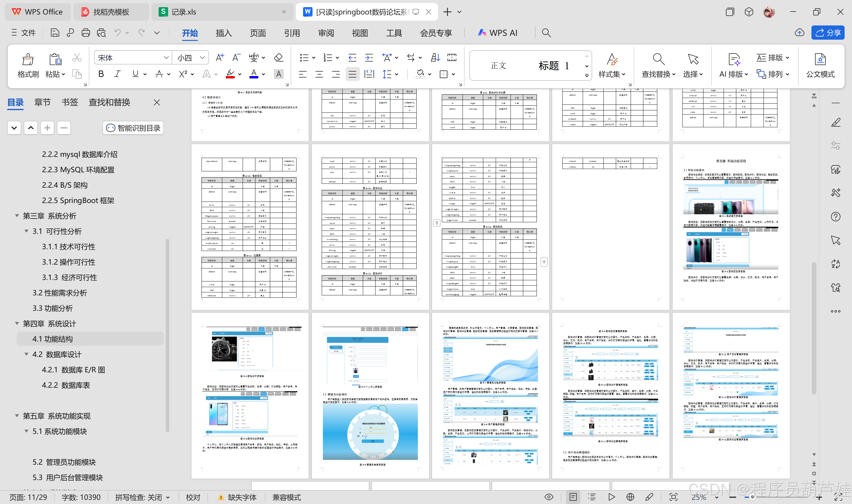Image resolution: width=852 pixels, height=504 pixels.
Task: Toggle bold formatting
Action: tap(101, 74)
